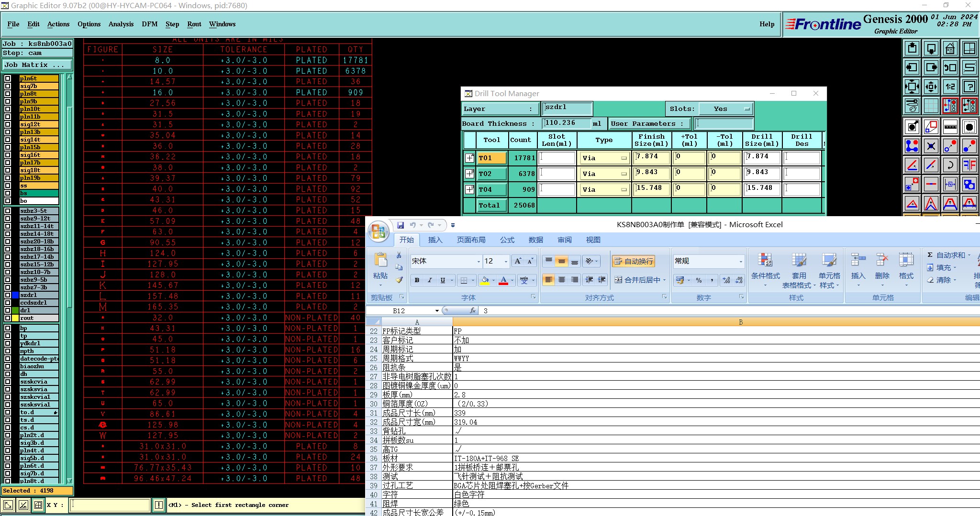Click the zoom-out four-arrows icon
Image resolution: width=980 pixels, height=516 pixels.
[912, 87]
